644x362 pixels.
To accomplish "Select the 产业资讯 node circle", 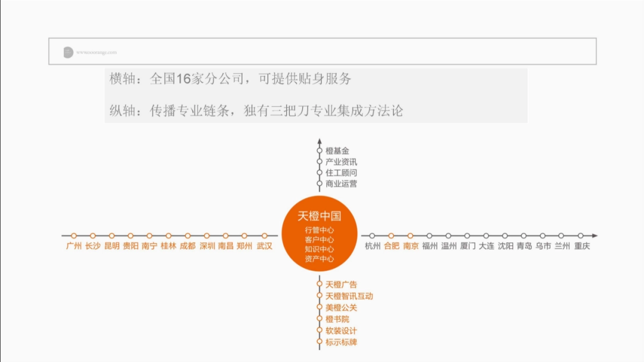I will click(x=319, y=162).
